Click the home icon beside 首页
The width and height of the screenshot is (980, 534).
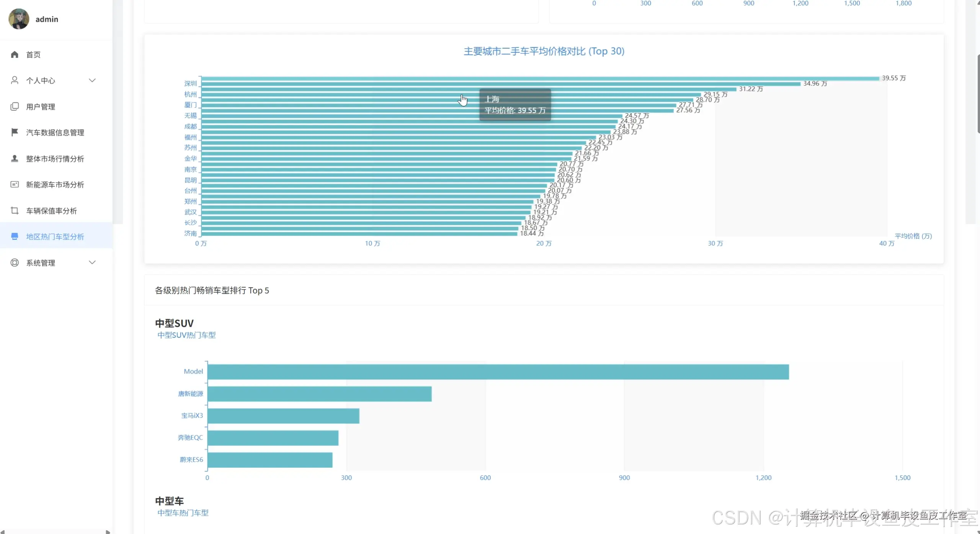[15, 54]
